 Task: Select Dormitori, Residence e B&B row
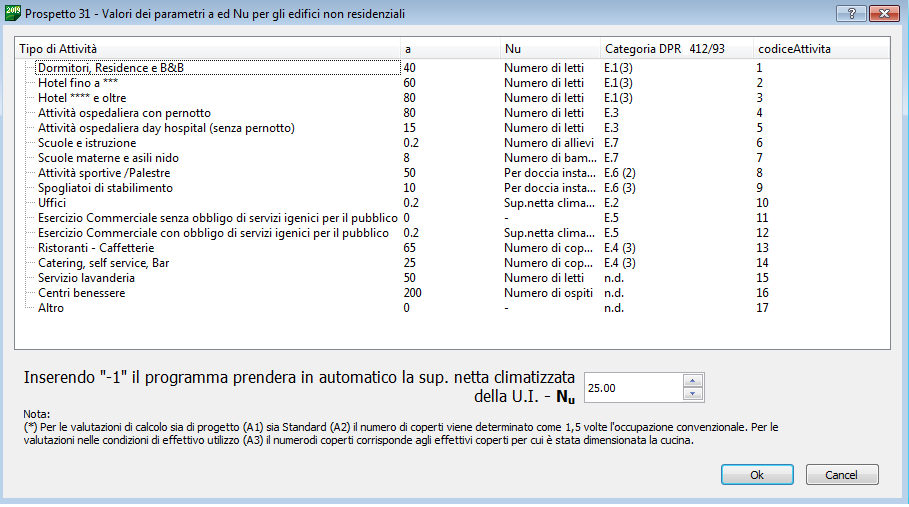111,68
